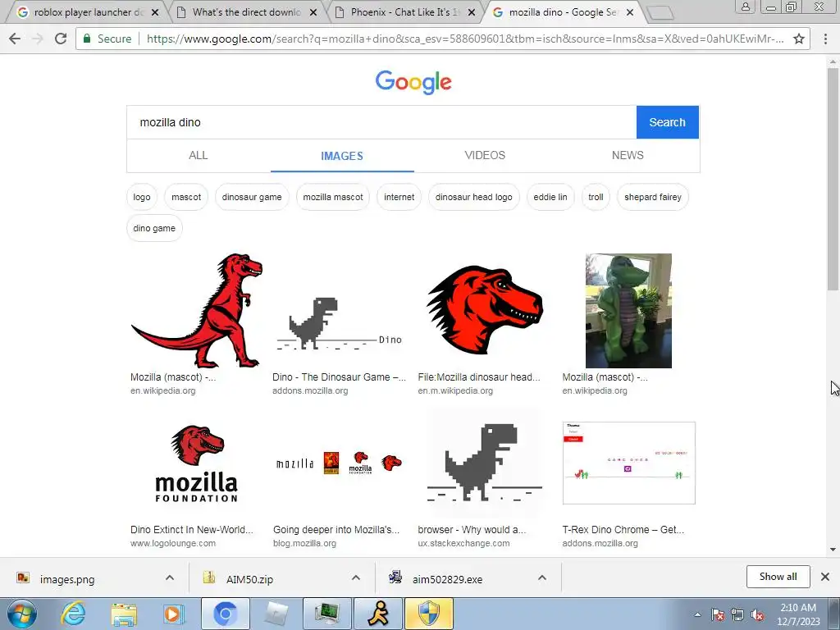Open red full-body Mozilla mascot image

(197, 311)
